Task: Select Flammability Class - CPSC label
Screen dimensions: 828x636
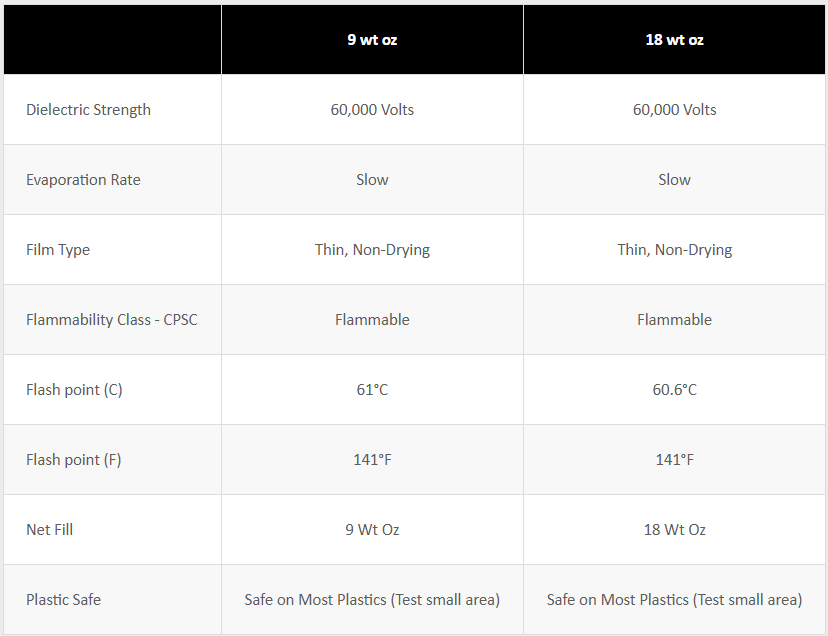Action: coord(112,320)
